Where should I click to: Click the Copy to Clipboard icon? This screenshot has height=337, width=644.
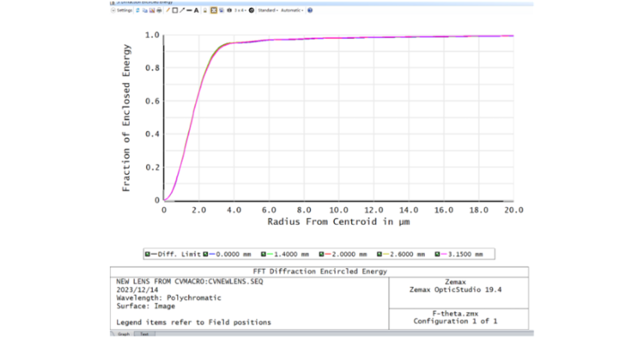(x=145, y=9)
